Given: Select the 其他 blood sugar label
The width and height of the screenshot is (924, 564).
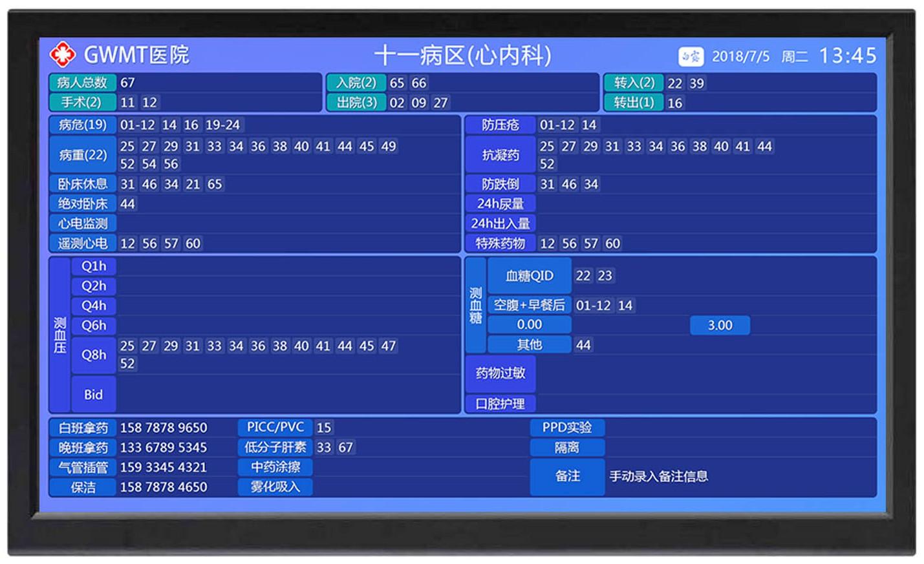Looking at the screenshot, I should coord(530,344).
